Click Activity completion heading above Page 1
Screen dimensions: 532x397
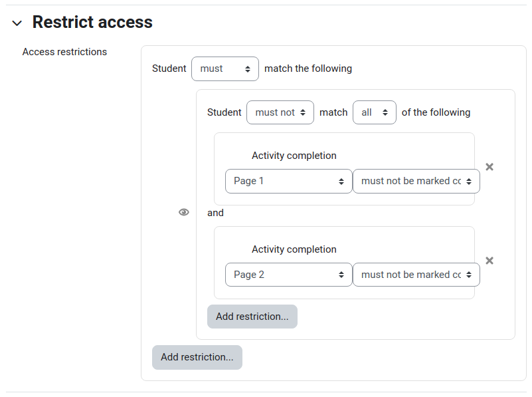(294, 156)
